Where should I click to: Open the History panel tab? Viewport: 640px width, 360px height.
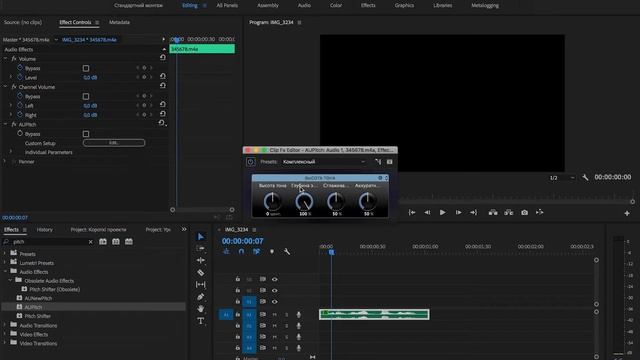tap(44, 230)
